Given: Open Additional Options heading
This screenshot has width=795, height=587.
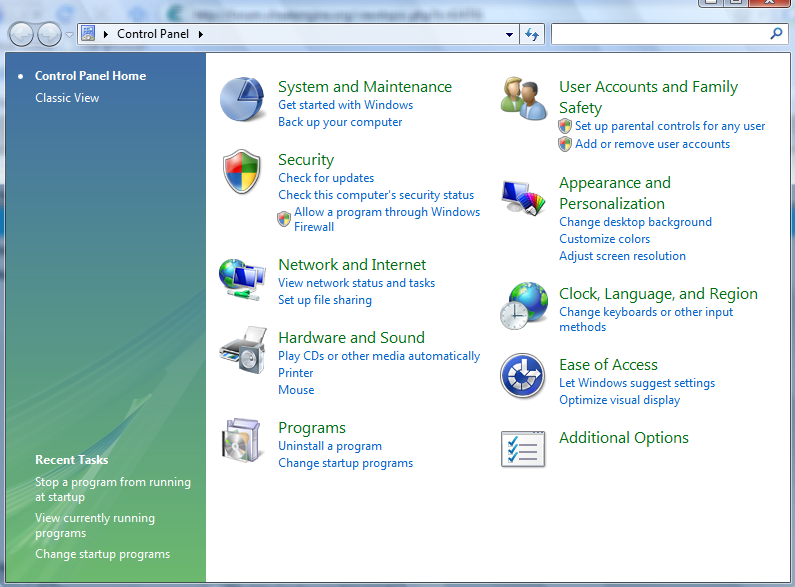Looking at the screenshot, I should [624, 438].
